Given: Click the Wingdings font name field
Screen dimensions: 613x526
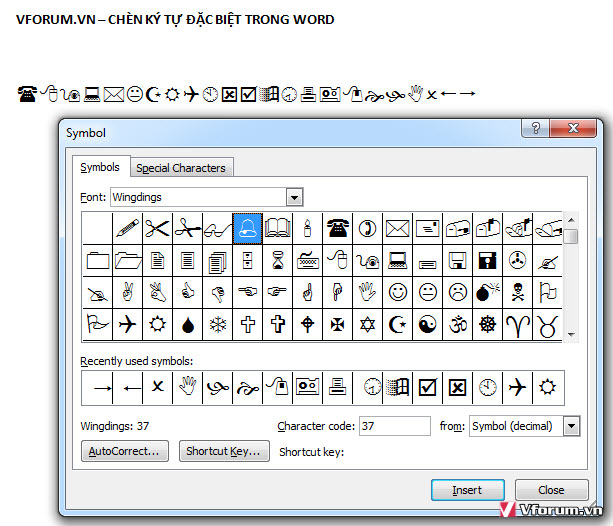Looking at the screenshot, I should [x=199, y=197].
